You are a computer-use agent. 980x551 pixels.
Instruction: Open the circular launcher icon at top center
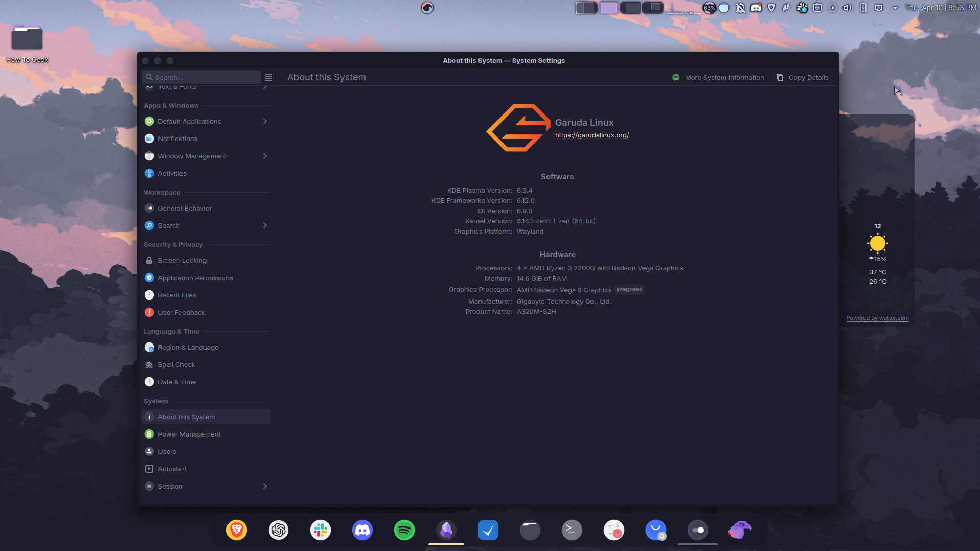click(427, 8)
